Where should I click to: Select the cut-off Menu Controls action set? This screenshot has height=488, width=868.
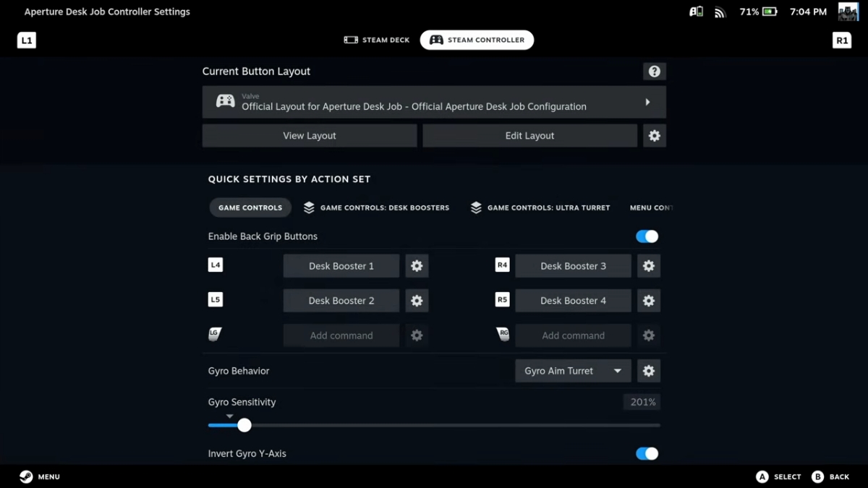point(650,207)
